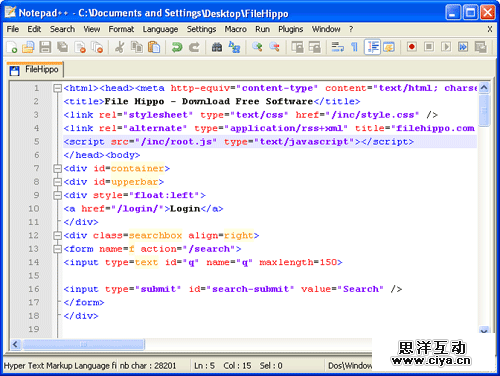This screenshot has height=376, width=500.
Task: Collapse the div upperbar fold on line 8
Action: (x=58, y=182)
